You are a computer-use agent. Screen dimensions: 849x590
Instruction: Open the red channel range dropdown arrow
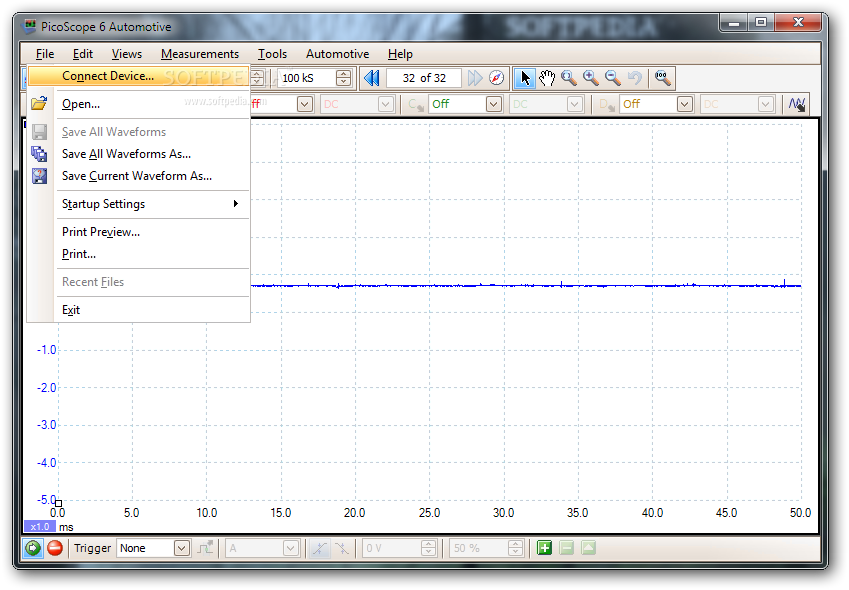point(305,104)
